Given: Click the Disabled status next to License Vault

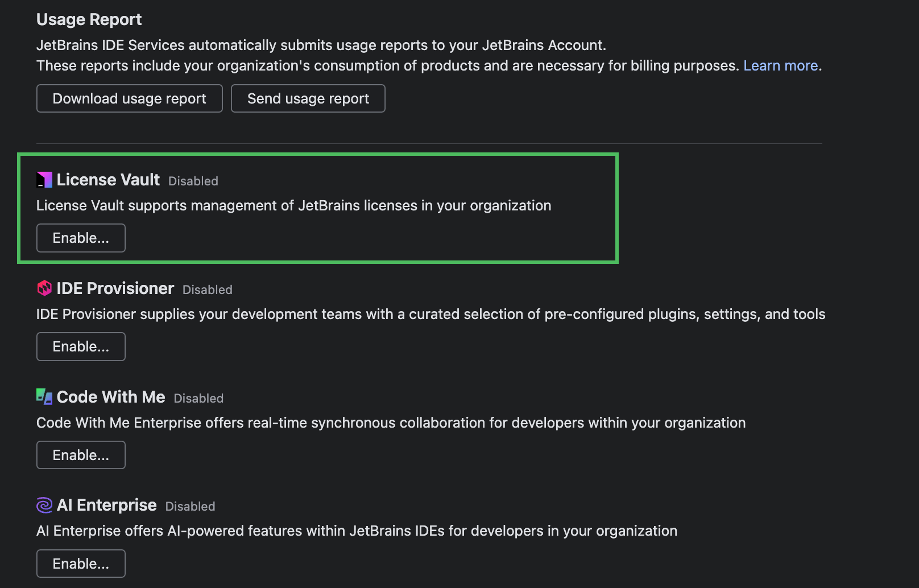Looking at the screenshot, I should coord(193,181).
